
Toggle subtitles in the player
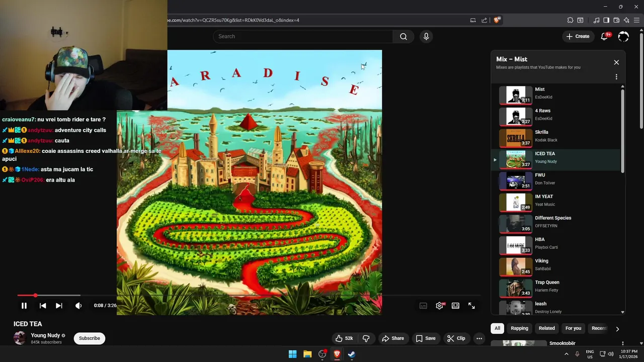click(x=423, y=306)
